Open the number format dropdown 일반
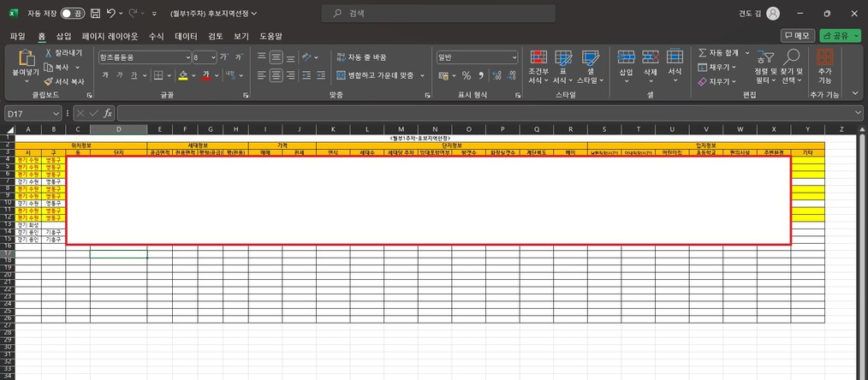This screenshot has height=380, width=868. 514,57
